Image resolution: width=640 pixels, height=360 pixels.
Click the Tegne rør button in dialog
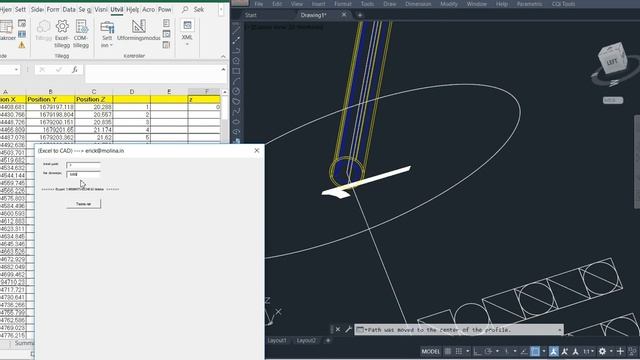[83, 204]
